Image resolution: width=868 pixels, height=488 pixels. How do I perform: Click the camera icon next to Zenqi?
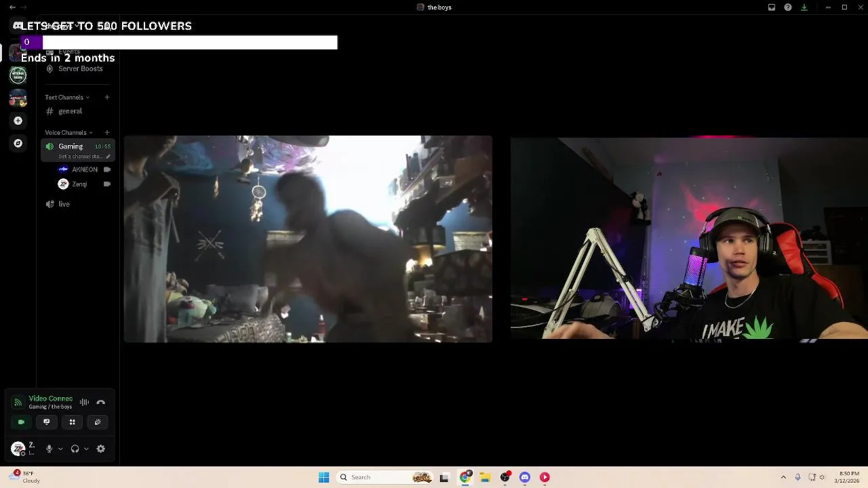(x=107, y=184)
